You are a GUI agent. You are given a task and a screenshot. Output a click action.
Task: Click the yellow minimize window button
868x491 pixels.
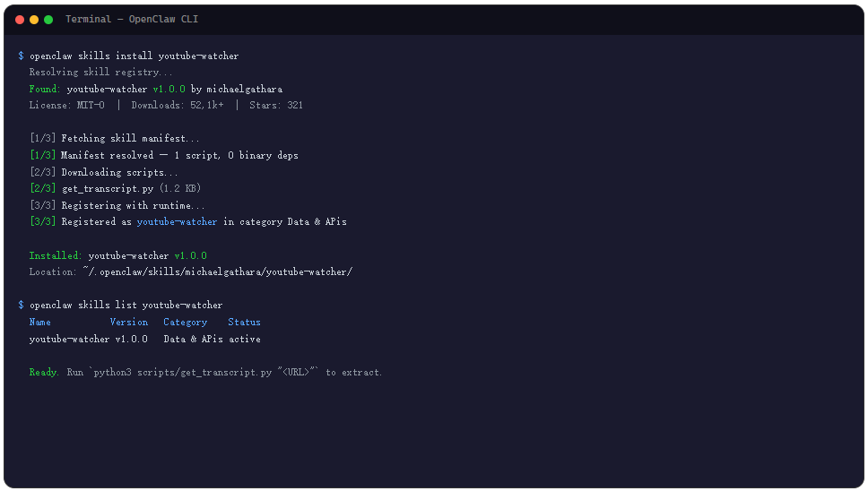[34, 20]
